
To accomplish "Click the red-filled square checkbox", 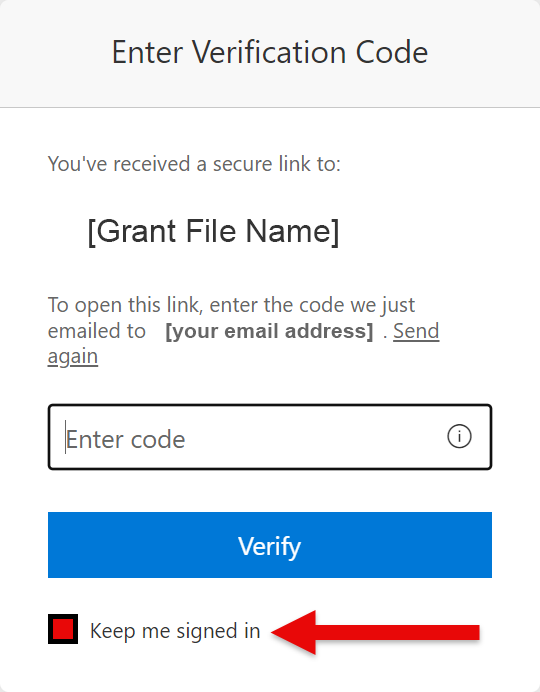I will (x=63, y=629).
